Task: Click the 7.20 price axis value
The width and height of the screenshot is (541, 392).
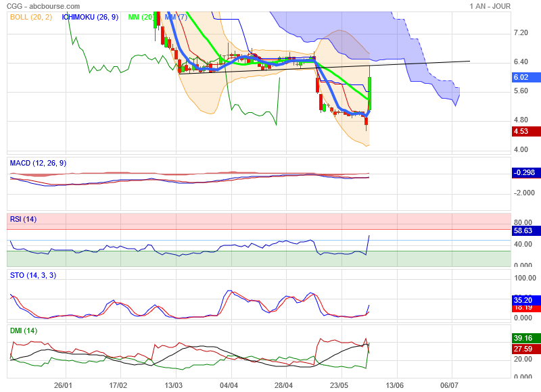Action: tap(521, 32)
